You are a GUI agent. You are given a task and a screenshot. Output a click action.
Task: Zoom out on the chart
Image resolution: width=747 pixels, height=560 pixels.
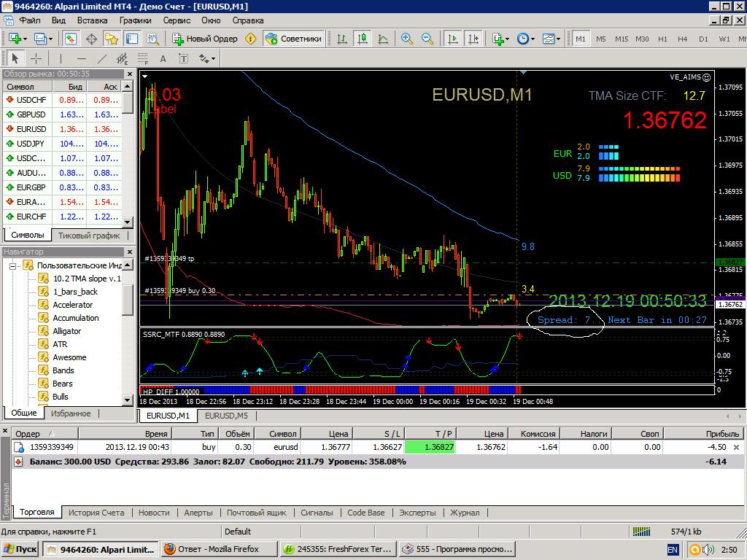[x=427, y=39]
